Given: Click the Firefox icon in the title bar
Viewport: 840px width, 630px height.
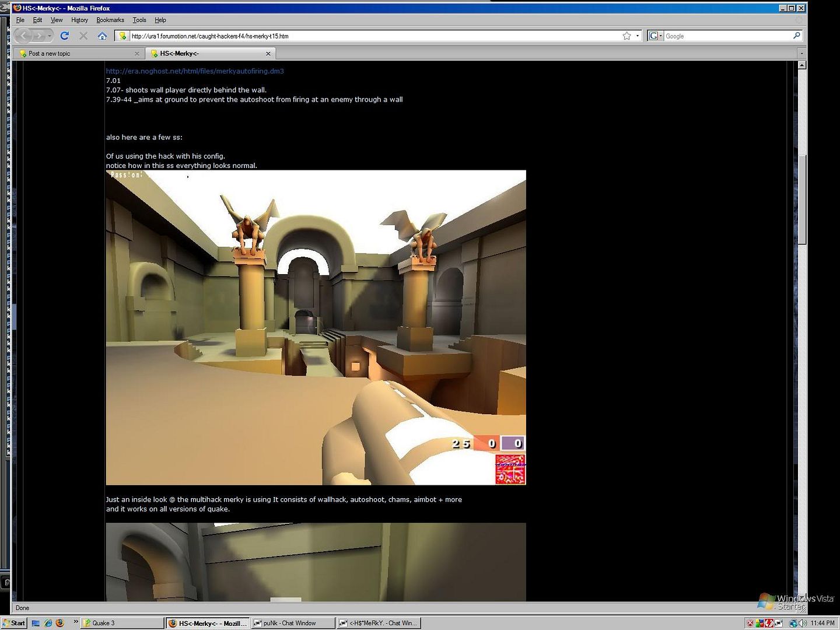Looking at the screenshot, I should coord(17,8).
